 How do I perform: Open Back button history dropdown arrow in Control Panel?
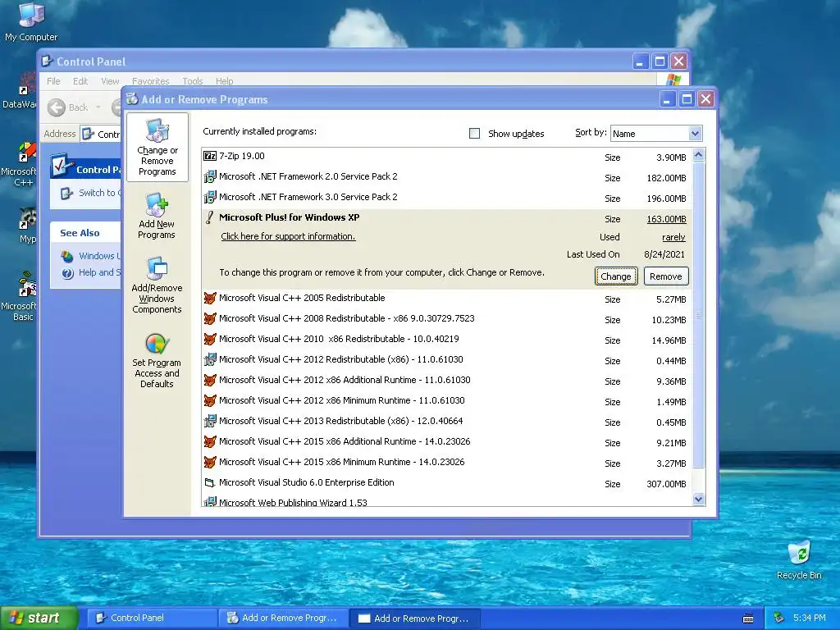[98, 107]
